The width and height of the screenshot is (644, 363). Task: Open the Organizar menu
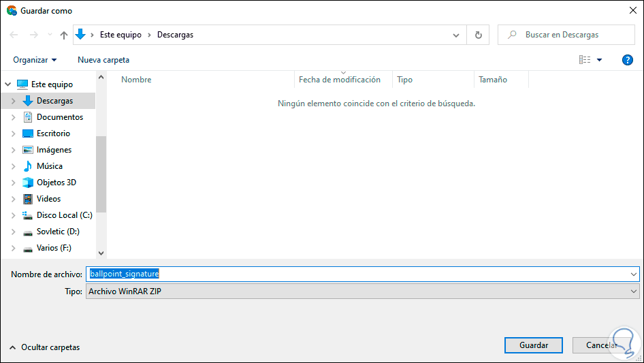35,60
